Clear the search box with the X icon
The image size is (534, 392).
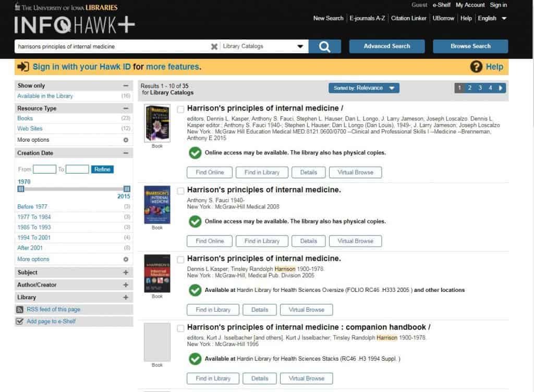point(214,46)
